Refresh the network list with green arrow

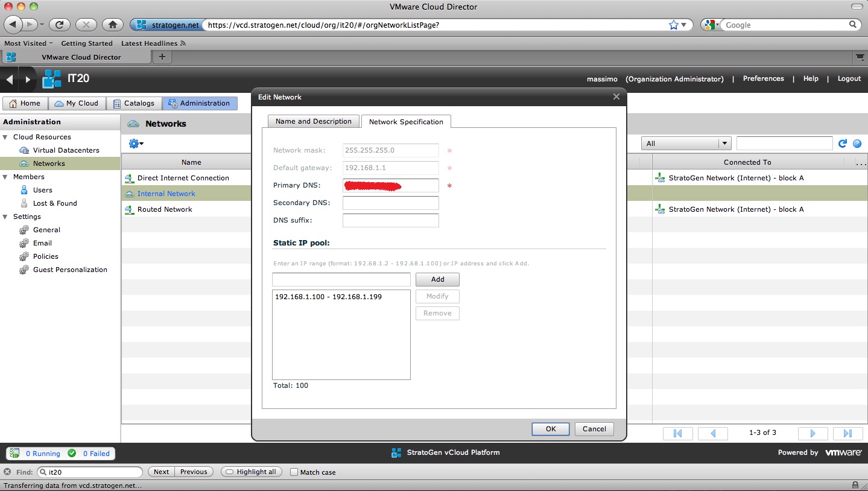tap(843, 144)
